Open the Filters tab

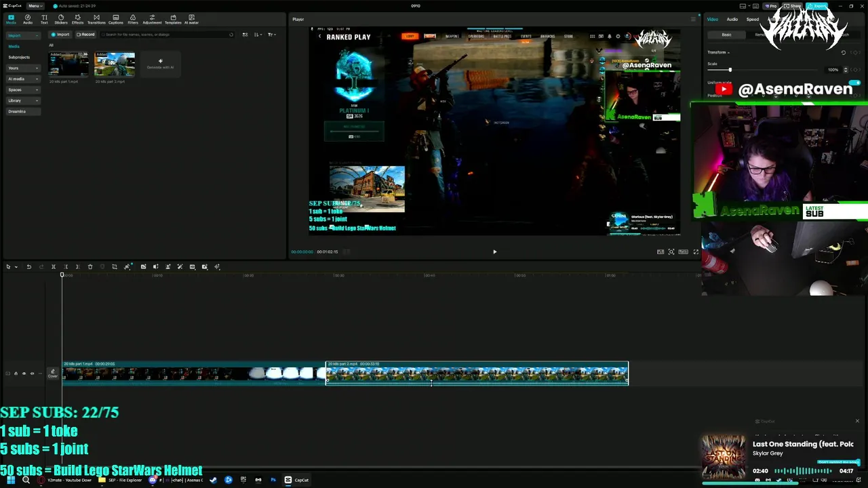pyautogui.click(x=133, y=19)
